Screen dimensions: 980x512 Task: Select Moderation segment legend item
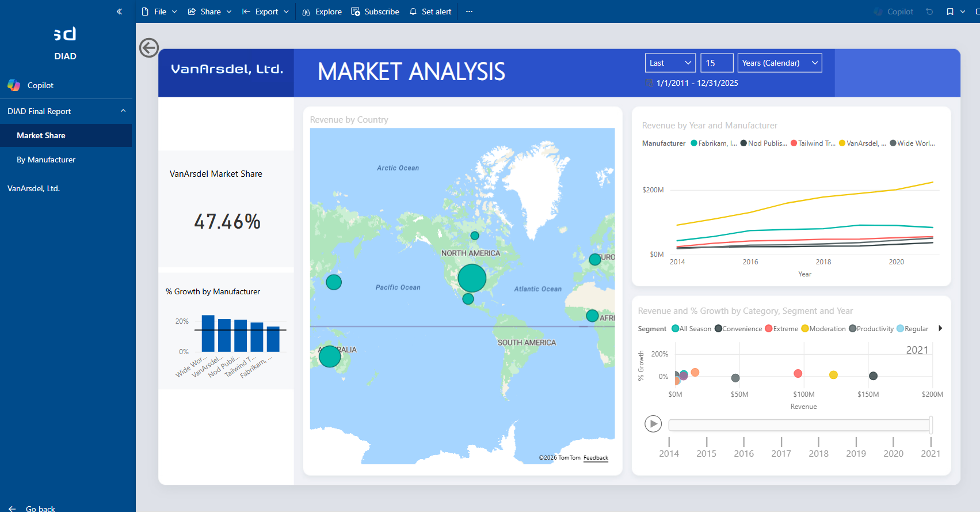click(x=823, y=329)
